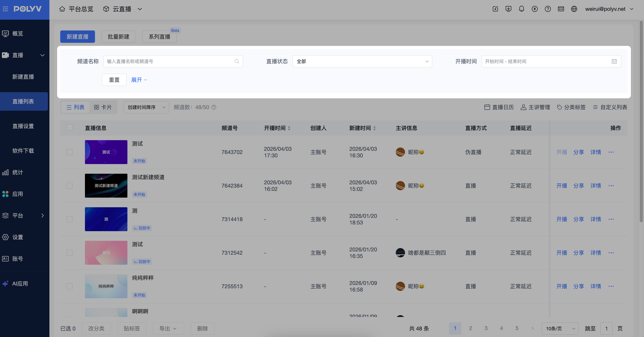The height and width of the screenshot is (337, 644).
Task: Go to page 3 in pagination
Action: point(486,328)
